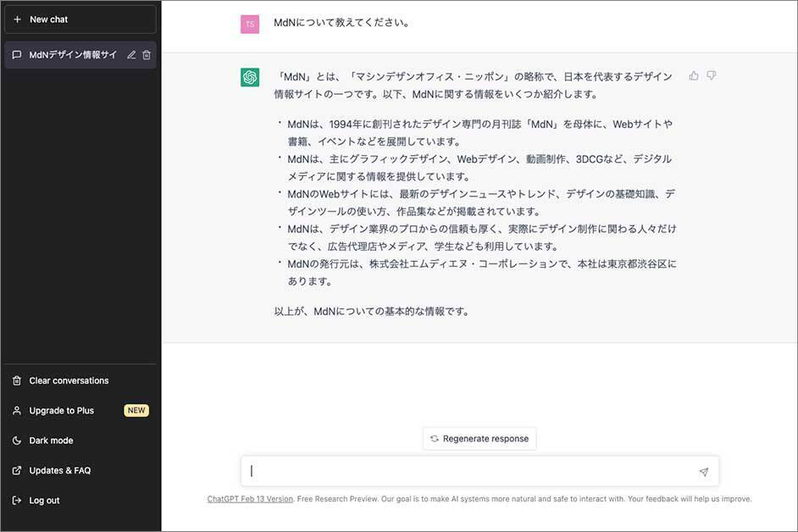Screen dimensions: 798x532
Task: Click the thumbs up icon on response
Action: (x=694, y=75)
